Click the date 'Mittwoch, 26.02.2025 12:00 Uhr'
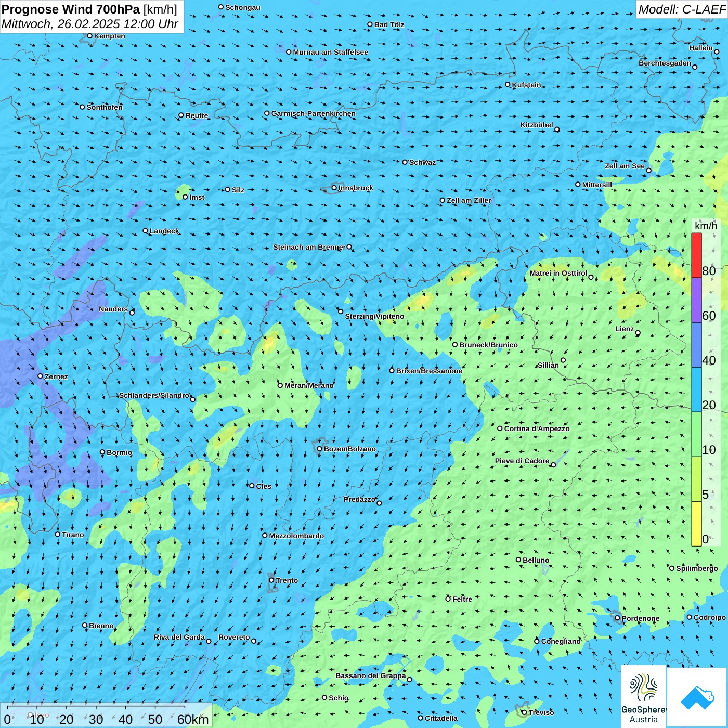Screen dimensions: 728x728 pyautogui.click(x=90, y=24)
